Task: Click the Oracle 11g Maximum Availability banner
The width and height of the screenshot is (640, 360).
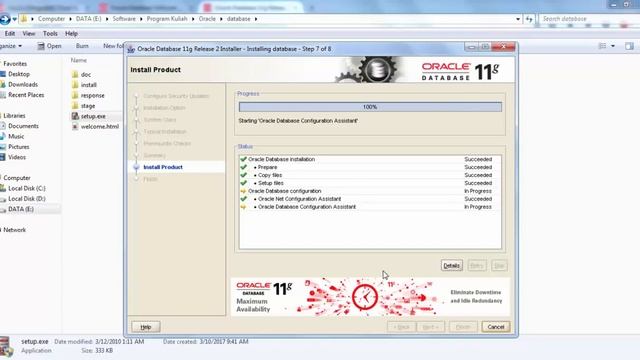Action: (370, 297)
